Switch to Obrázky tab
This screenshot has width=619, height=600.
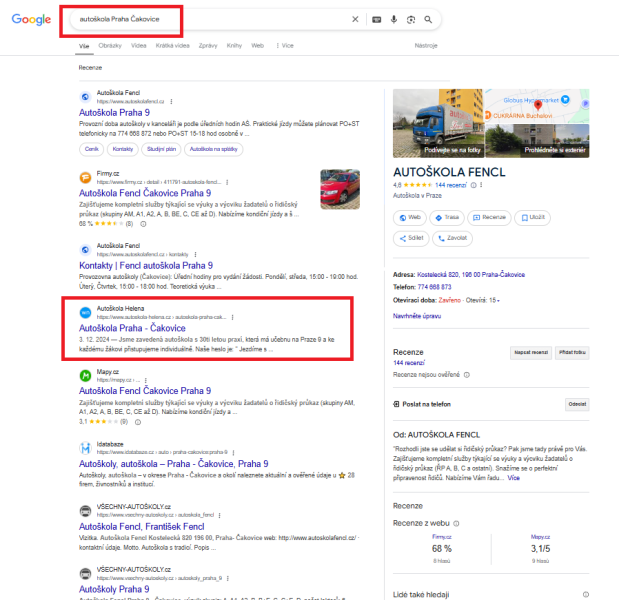pos(110,46)
